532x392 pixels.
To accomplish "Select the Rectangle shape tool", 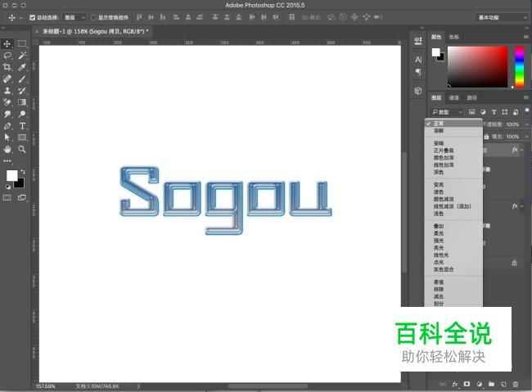I will 22,137.
